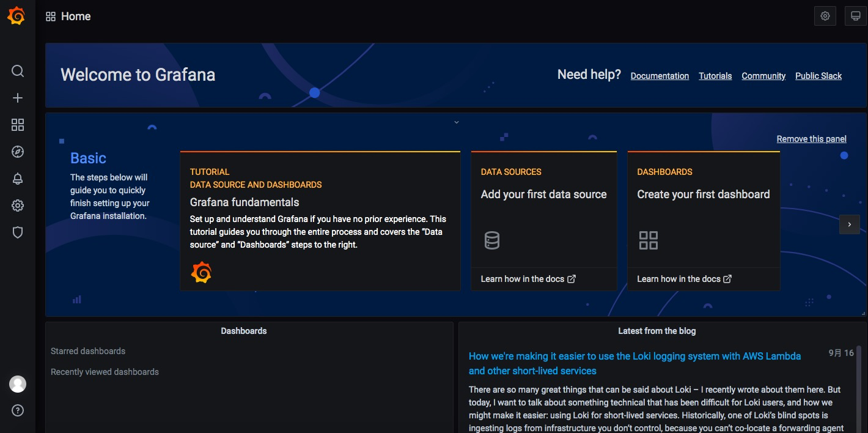Click the blog post date 9月 16
This screenshot has height=433, width=868.
(841, 353)
